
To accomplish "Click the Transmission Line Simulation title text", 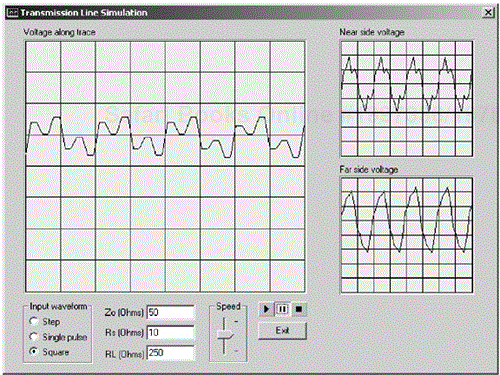I will click(x=84, y=13).
